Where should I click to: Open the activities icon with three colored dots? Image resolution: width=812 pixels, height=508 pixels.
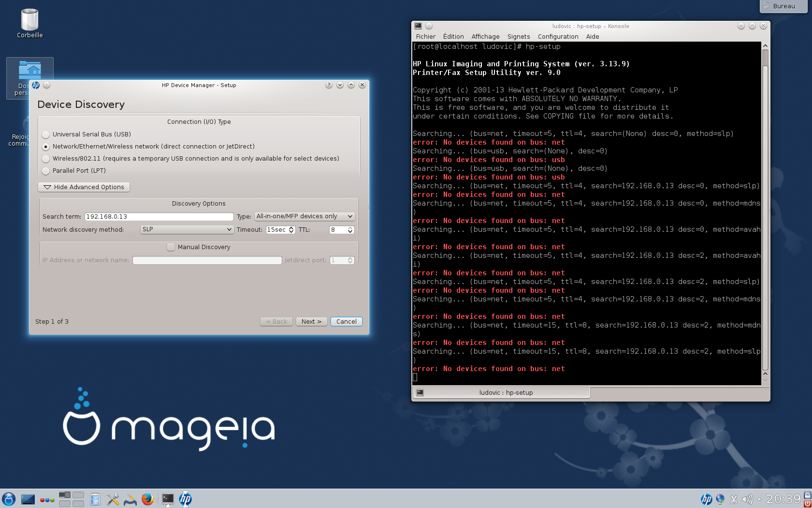click(x=47, y=500)
